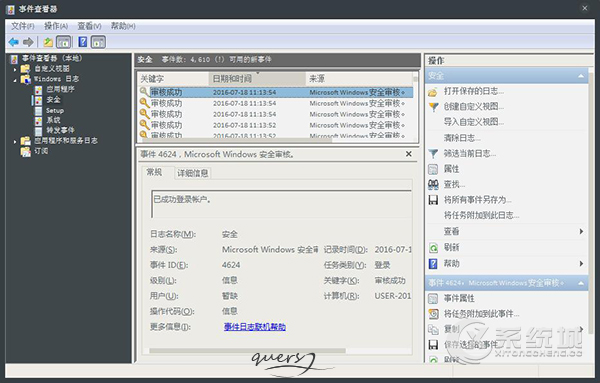Click 将任务附加到此日志 action

pos(481,215)
